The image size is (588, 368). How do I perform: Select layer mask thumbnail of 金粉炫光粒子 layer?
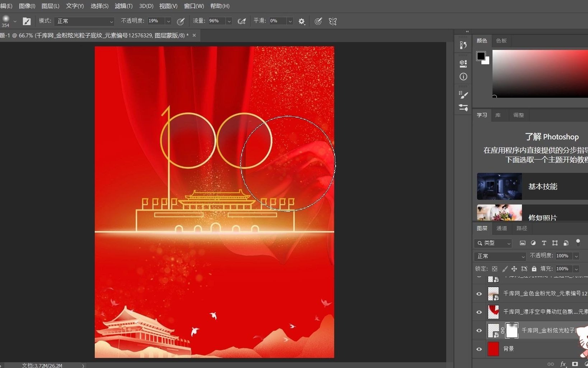512,331
